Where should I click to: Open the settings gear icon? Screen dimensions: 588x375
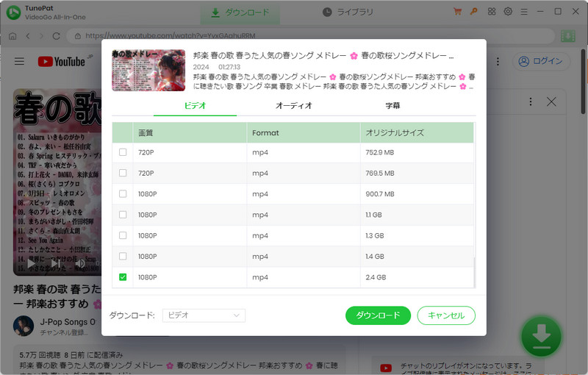pos(508,12)
